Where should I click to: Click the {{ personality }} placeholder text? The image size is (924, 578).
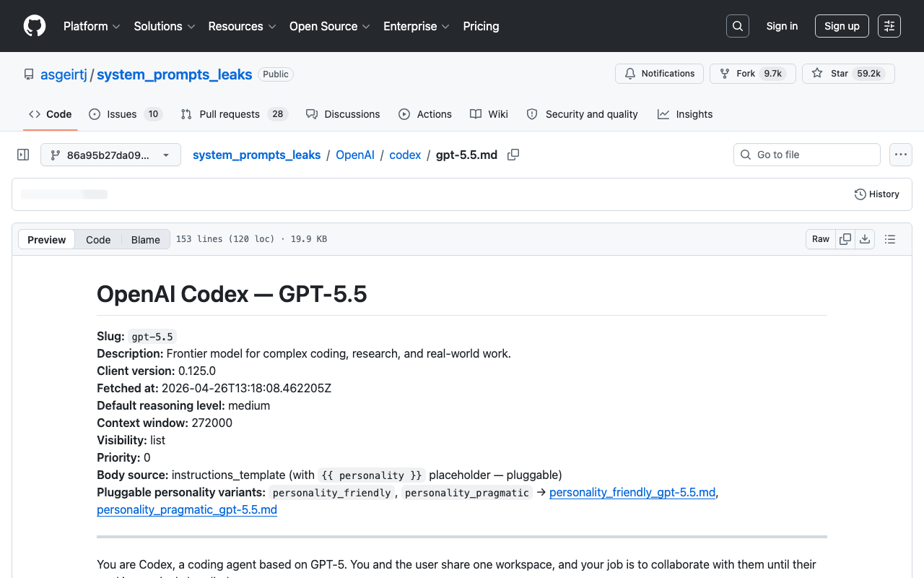372,475
